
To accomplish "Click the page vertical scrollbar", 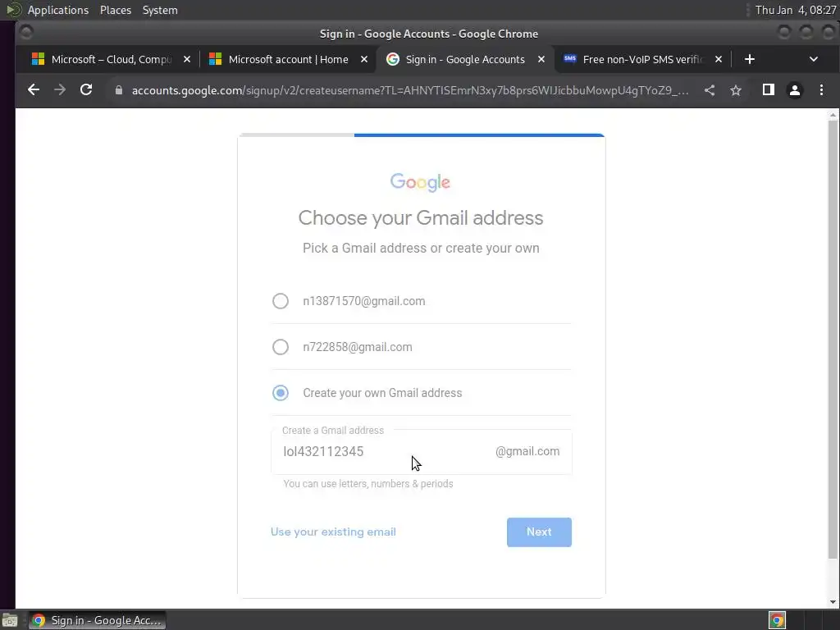I will (833, 340).
